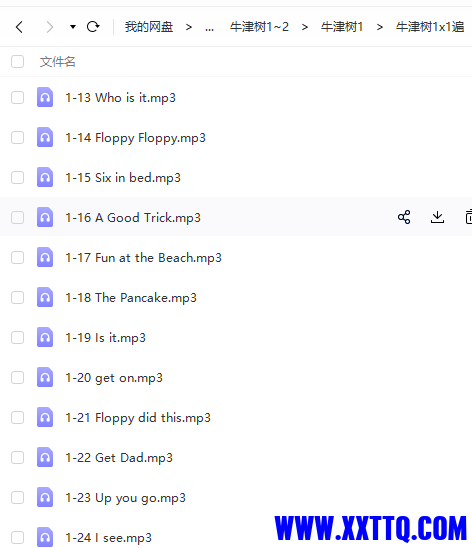This screenshot has height=548, width=472.
Task: Open the file 1-15 Six in bed.mp3
Action: (x=123, y=178)
